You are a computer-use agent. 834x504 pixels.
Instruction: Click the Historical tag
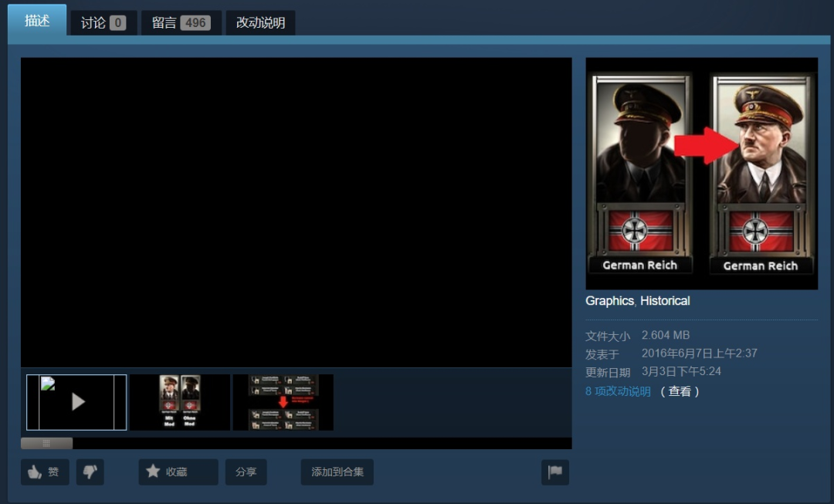(x=665, y=301)
